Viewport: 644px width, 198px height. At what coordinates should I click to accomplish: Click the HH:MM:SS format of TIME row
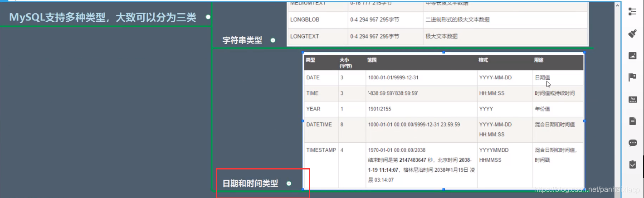[493, 93]
